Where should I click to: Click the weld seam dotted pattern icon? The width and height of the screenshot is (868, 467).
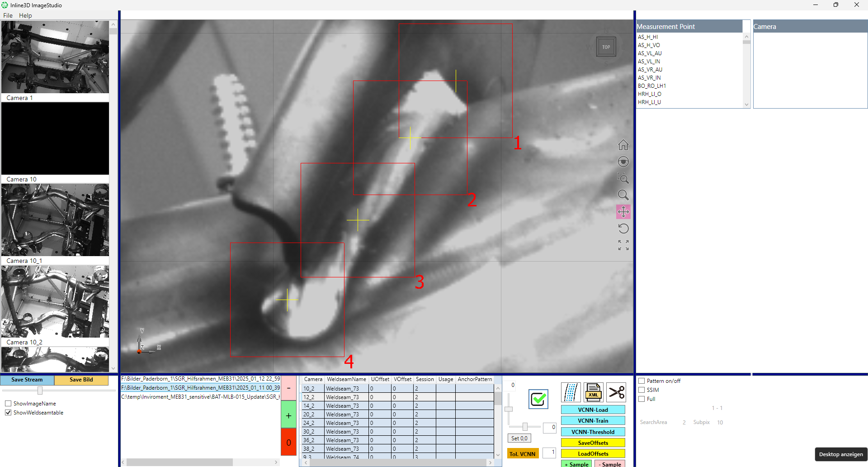click(571, 392)
